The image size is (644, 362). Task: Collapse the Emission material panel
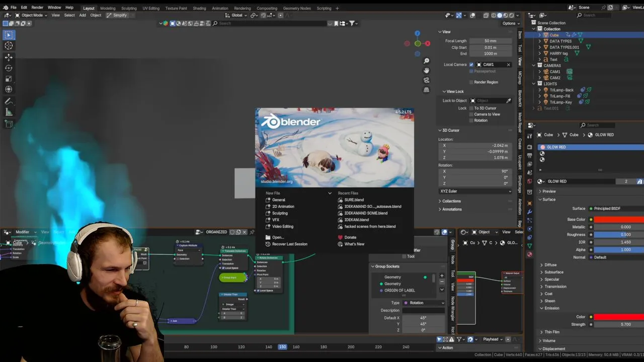(x=551, y=308)
